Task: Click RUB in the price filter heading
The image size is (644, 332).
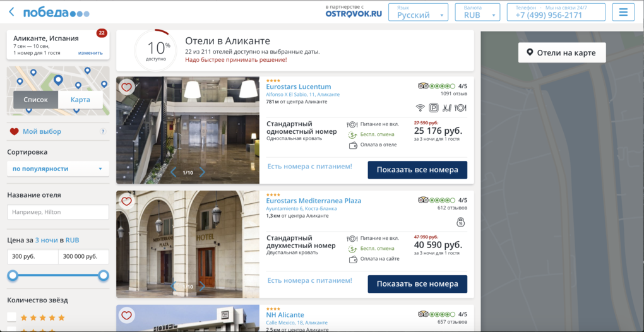Action: tap(72, 240)
